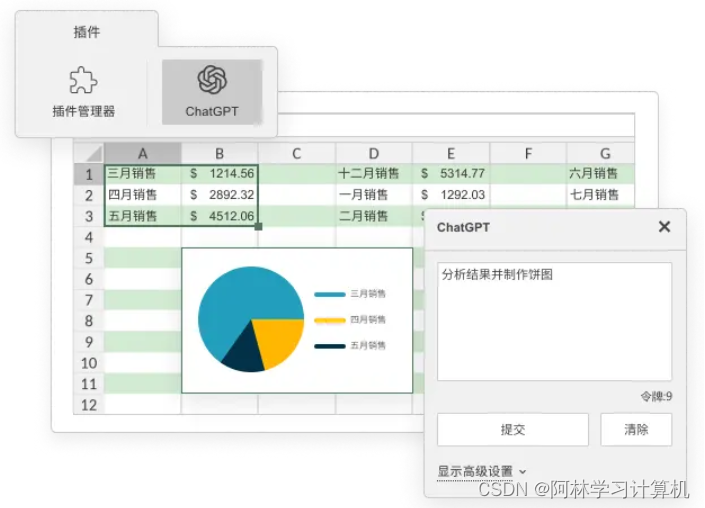705x508 pixels.
Task: Select row 10 header
Action: 89,363
